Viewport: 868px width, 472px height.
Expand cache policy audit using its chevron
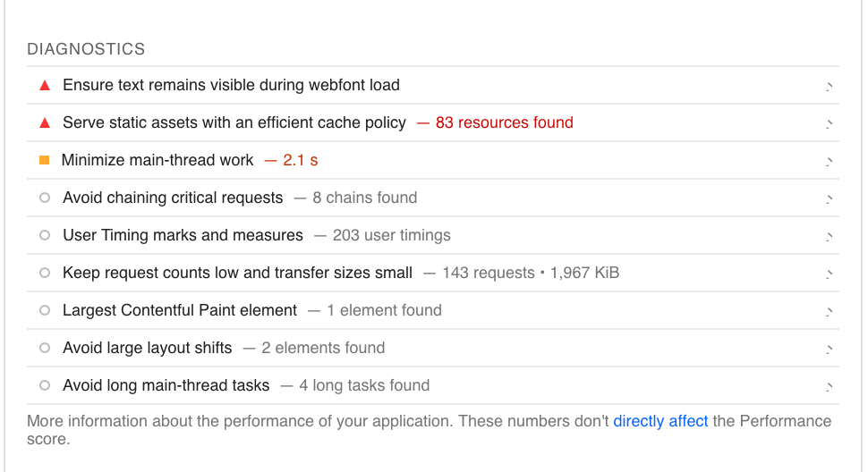(829, 123)
